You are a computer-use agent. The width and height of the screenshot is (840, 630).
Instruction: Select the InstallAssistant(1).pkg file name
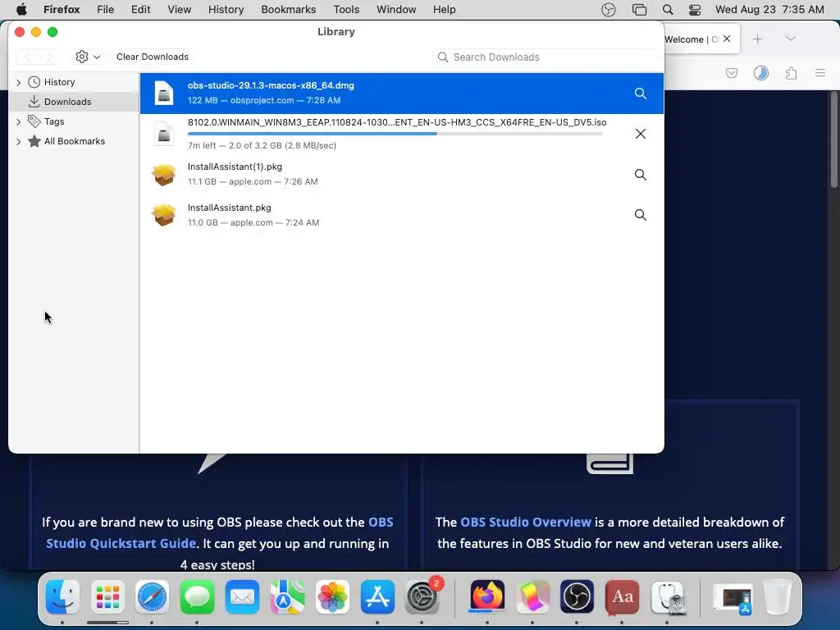pyautogui.click(x=235, y=167)
